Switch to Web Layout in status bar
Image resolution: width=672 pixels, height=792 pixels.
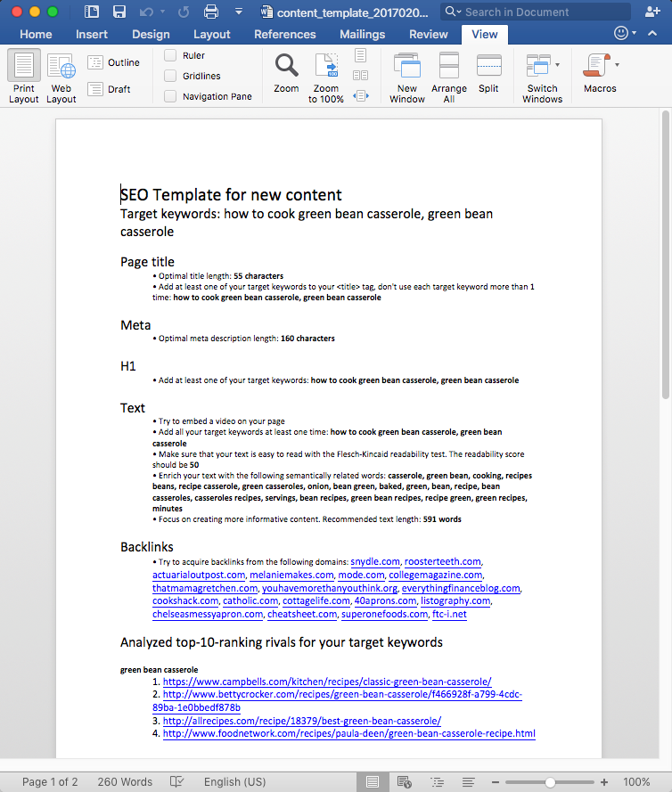(x=405, y=782)
